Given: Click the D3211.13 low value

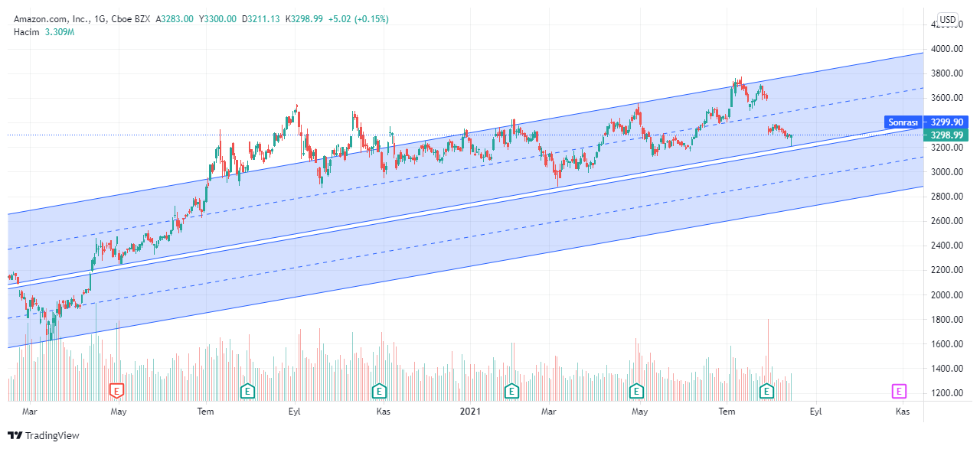Looking at the screenshot, I should 262,19.
